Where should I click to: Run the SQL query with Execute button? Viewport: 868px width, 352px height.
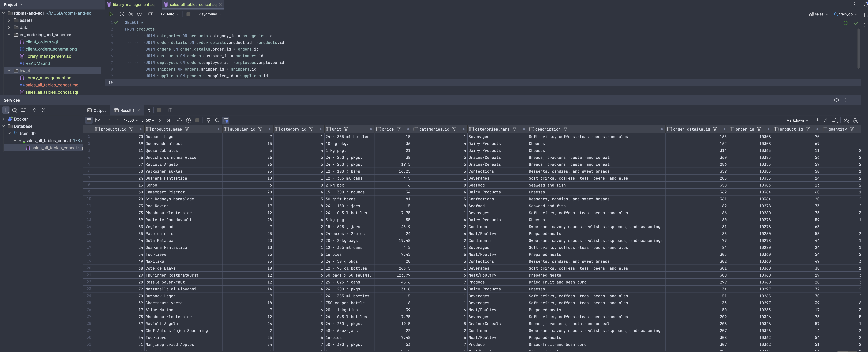tap(110, 14)
